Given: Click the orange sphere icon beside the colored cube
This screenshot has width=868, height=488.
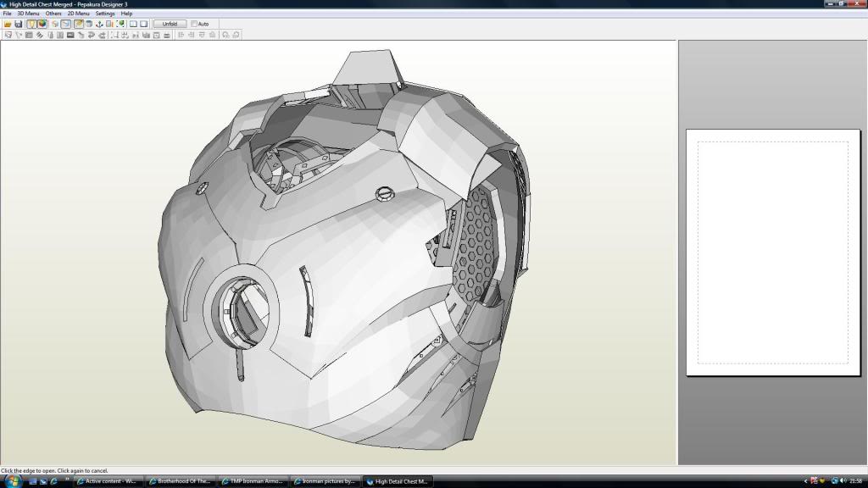Looking at the screenshot, I should coord(55,24).
